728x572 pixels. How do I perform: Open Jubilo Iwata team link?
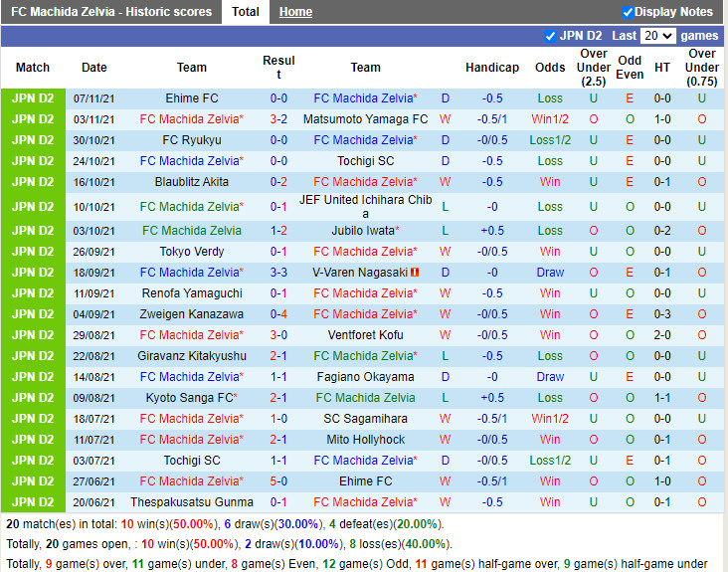pos(365,231)
